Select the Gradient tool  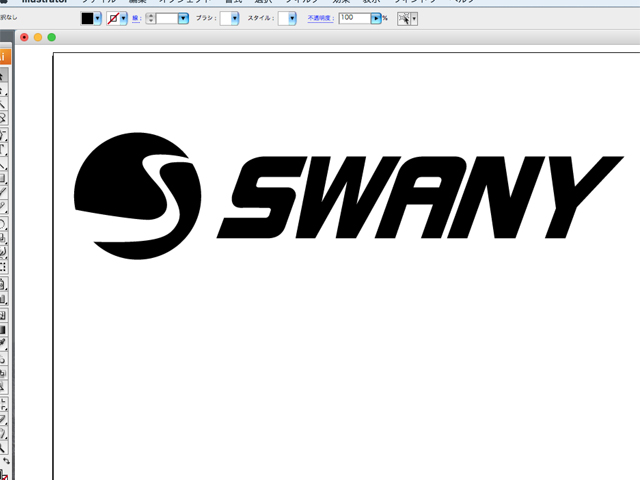4,328
